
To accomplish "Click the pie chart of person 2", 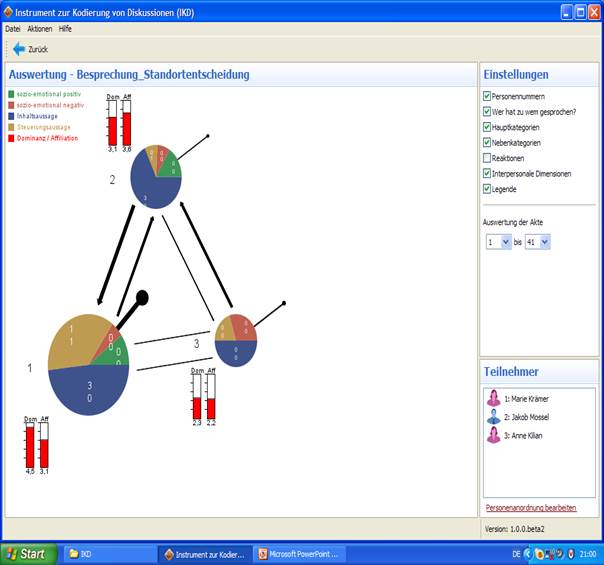I will 156,177.
